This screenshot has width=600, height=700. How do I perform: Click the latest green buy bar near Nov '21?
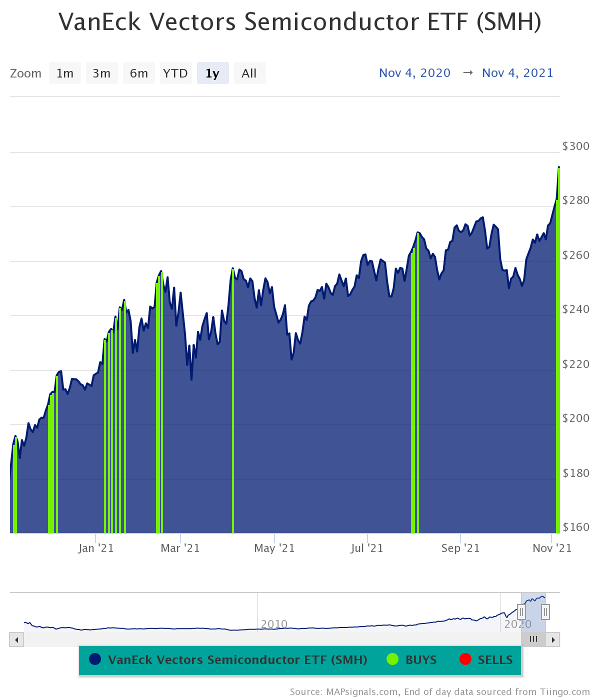pyautogui.click(x=557, y=350)
